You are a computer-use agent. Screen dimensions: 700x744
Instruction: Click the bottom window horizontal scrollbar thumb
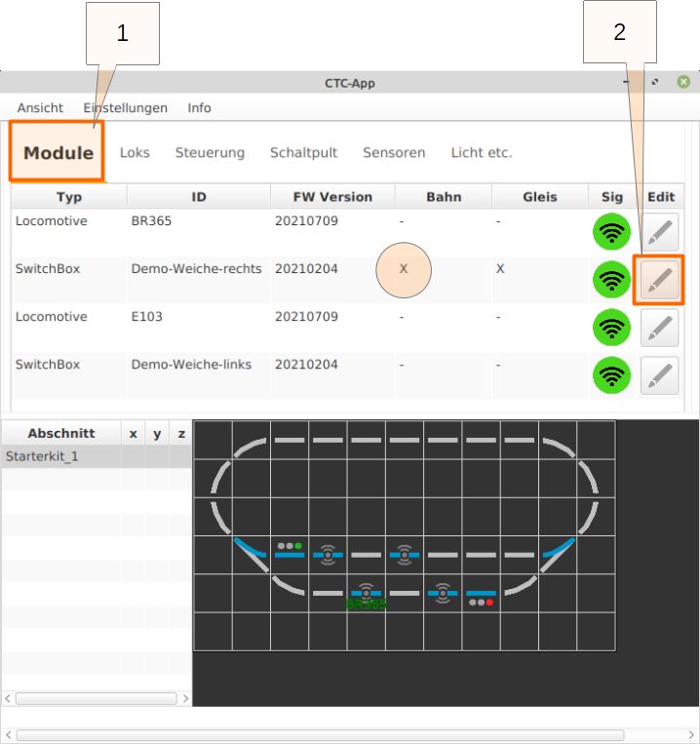click(x=320, y=735)
